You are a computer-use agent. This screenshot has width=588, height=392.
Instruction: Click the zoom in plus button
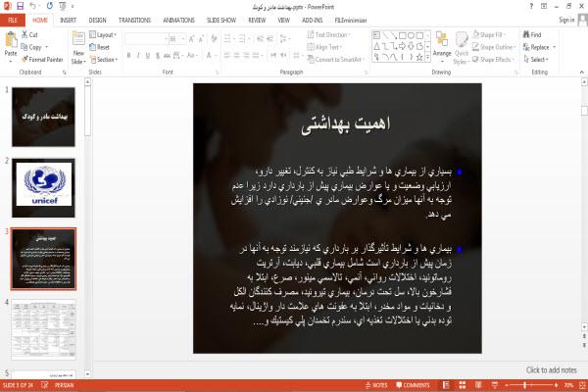[x=556, y=385]
